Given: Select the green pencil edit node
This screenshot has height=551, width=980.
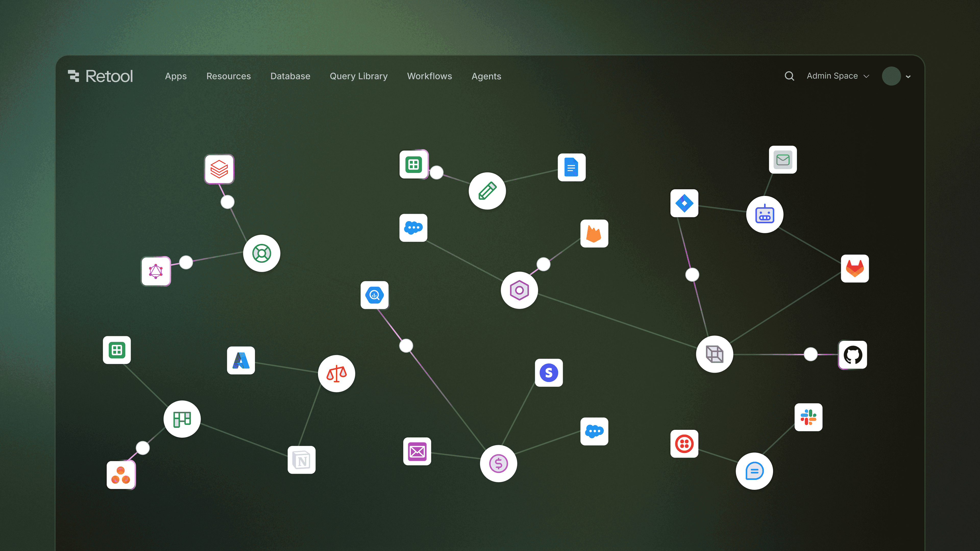Looking at the screenshot, I should (487, 191).
